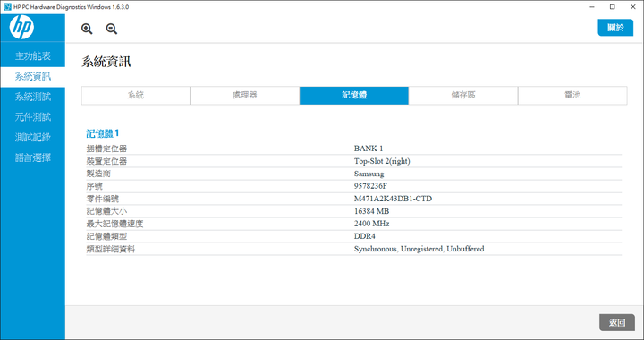Image resolution: width=644 pixels, height=340 pixels.
Task: Open the 關於 (About) button
Action: click(x=615, y=28)
